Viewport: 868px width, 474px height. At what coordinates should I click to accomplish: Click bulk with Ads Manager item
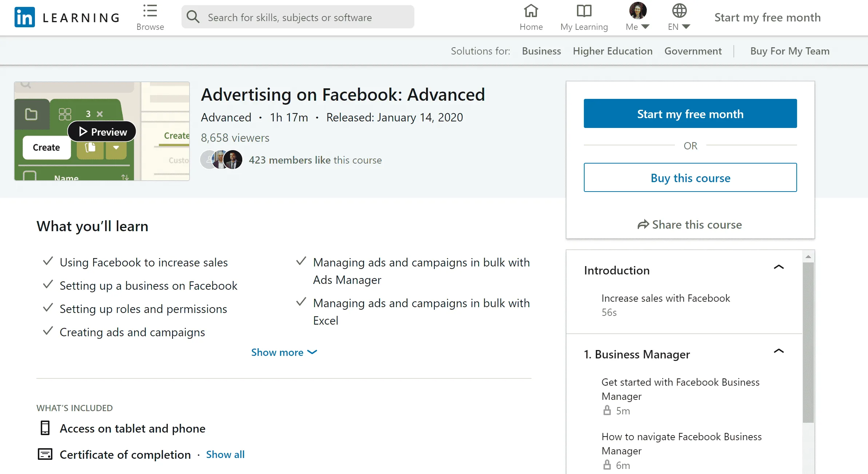click(421, 271)
